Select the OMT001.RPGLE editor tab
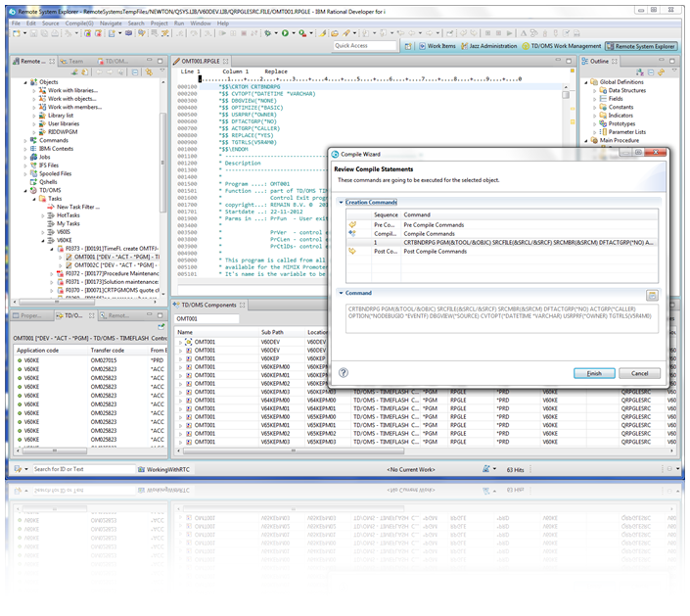Image resolution: width=690 pixels, height=616 pixels. tap(201, 61)
